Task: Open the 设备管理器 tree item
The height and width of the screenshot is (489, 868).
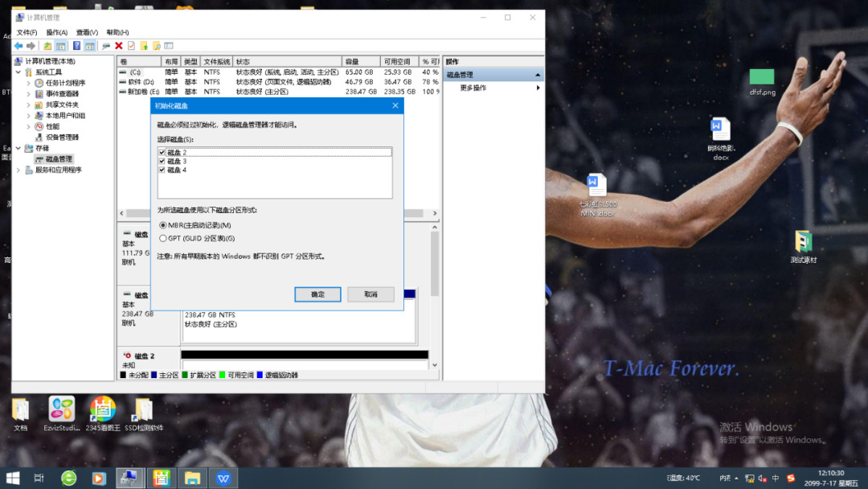Action: click(x=61, y=138)
